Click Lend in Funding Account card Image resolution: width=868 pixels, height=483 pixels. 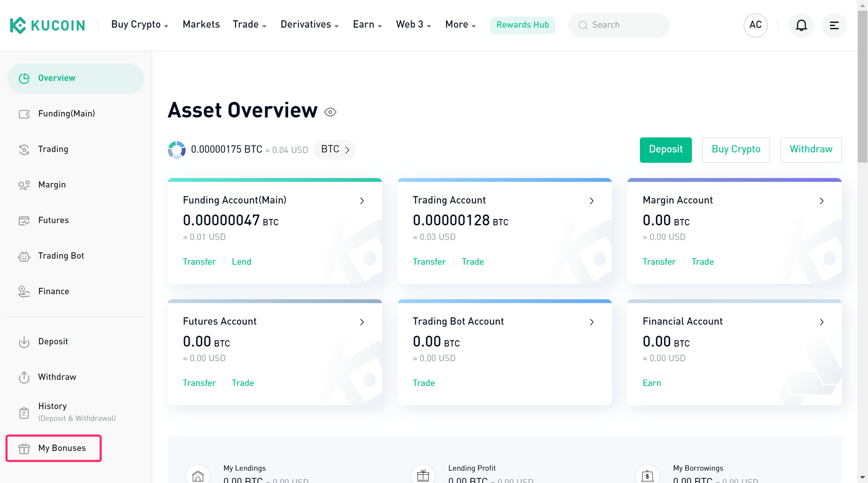click(242, 262)
